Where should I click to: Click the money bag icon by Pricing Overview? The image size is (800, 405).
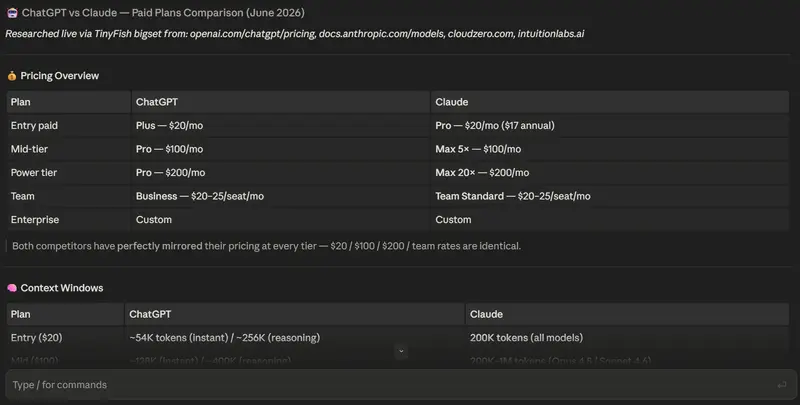[12, 76]
